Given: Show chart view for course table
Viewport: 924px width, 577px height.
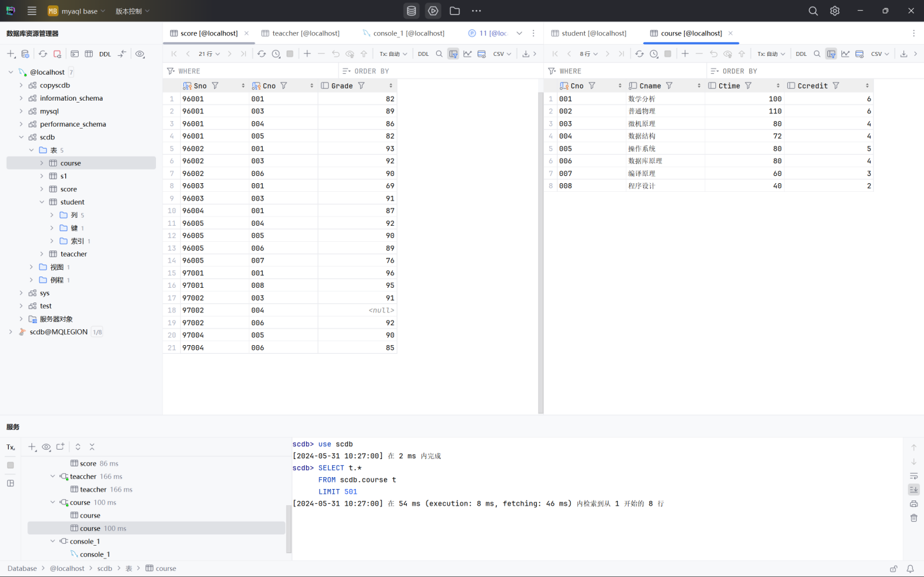Looking at the screenshot, I should pos(845,54).
